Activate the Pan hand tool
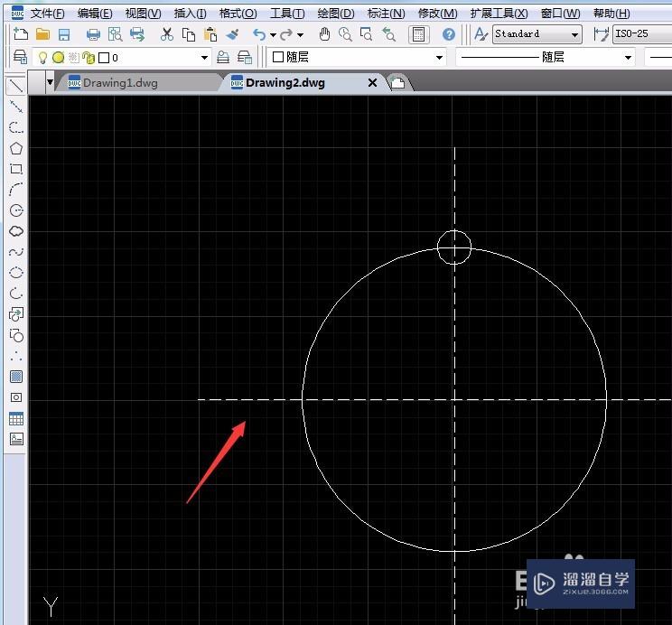672x625 pixels. coord(324,34)
